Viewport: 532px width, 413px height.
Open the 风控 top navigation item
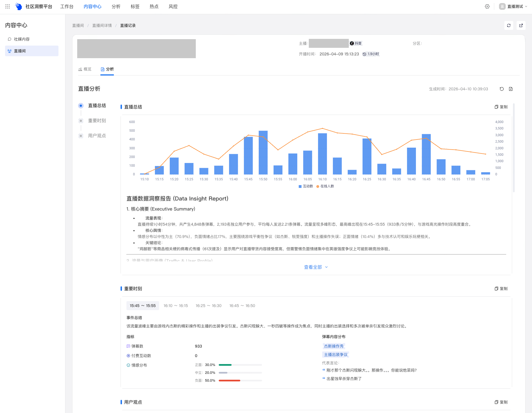[x=173, y=6]
